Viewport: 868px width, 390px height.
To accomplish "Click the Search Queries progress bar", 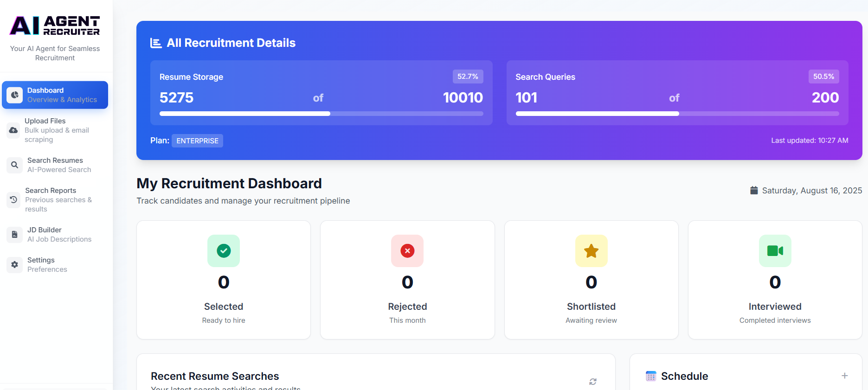I will (x=677, y=114).
